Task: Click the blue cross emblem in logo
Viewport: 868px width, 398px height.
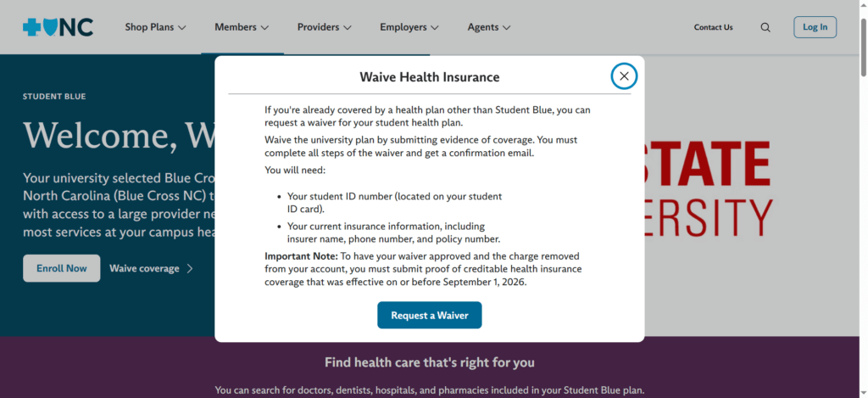Action: click(x=31, y=27)
